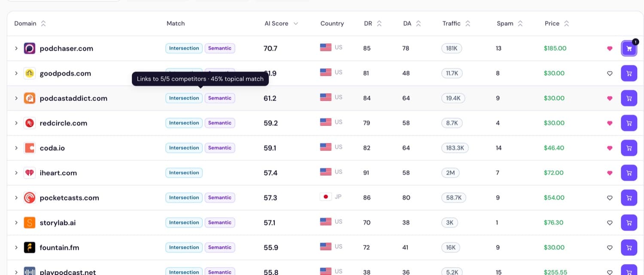Image resolution: width=644 pixels, height=275 pixels.
Task: Sort table by Domain column
Action: (x=30, y=24)
